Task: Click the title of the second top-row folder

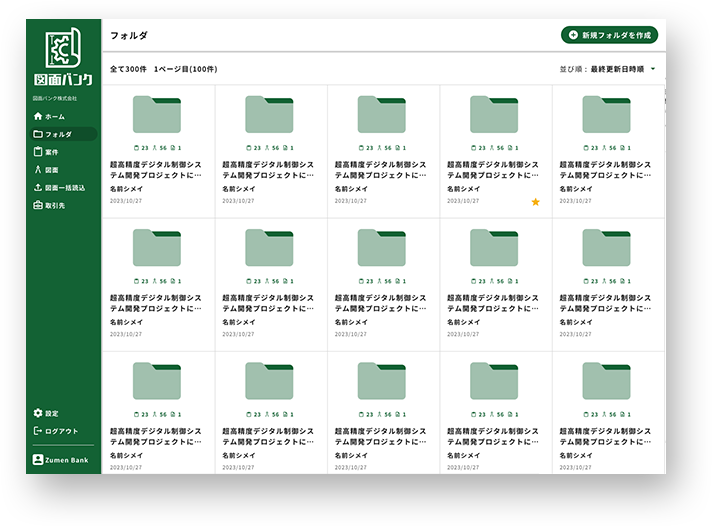Action: (269, 168)
